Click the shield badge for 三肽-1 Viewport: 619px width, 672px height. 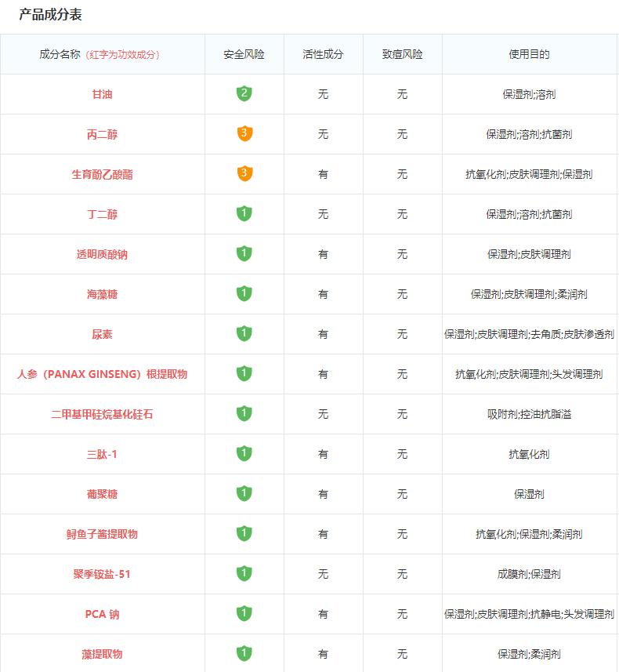tap(244, 454)
